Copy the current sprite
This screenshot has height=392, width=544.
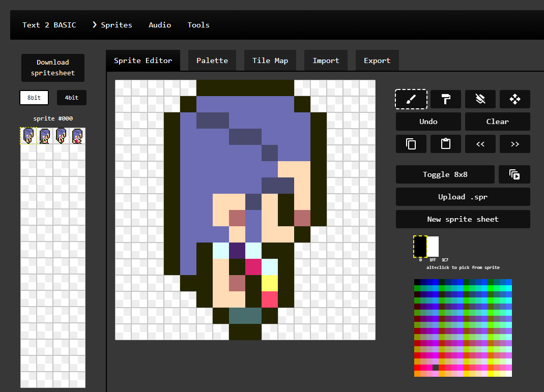(x=411, y=144)
